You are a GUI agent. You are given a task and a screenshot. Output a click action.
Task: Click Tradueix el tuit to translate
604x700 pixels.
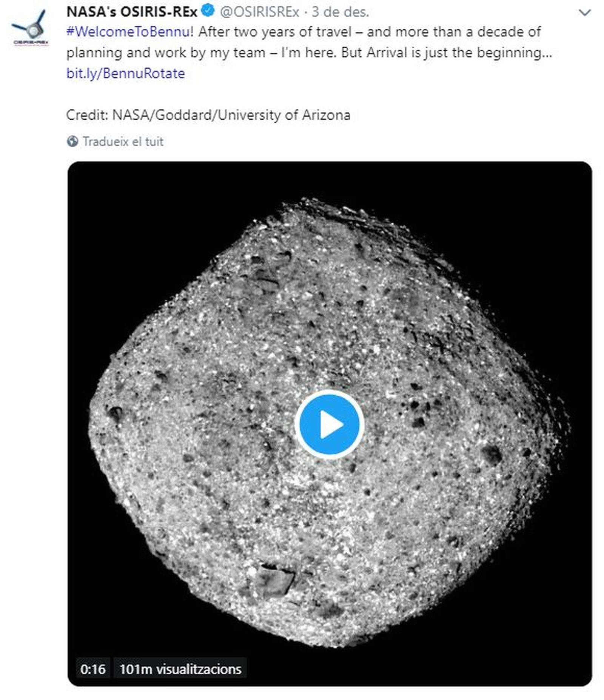coord(123,142)
